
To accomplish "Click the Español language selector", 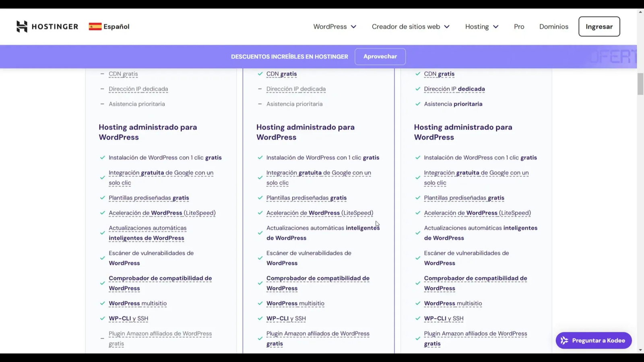I will [x=116, y=27].
